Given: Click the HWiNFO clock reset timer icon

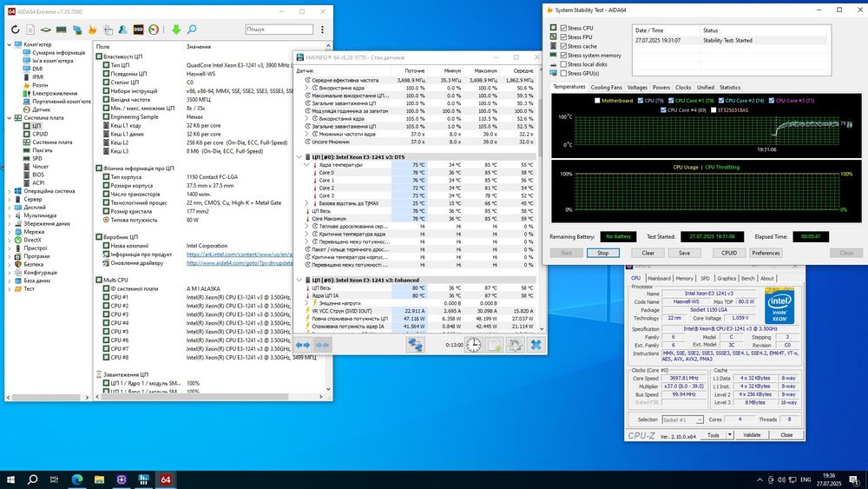Looking at the screenshot, I should pyautogui.click(x=473, y=345).
